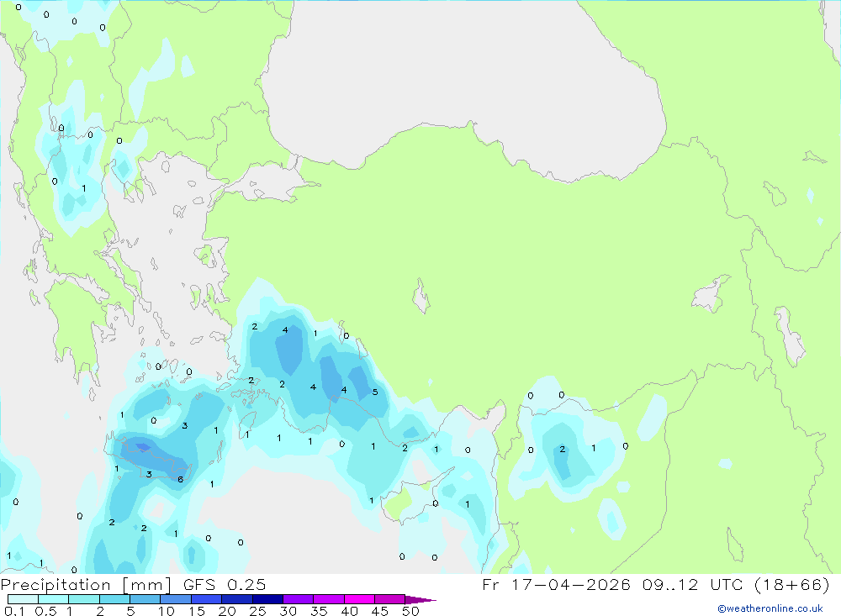Select the 0.5–1 mm legend color box

click(54, 599)
